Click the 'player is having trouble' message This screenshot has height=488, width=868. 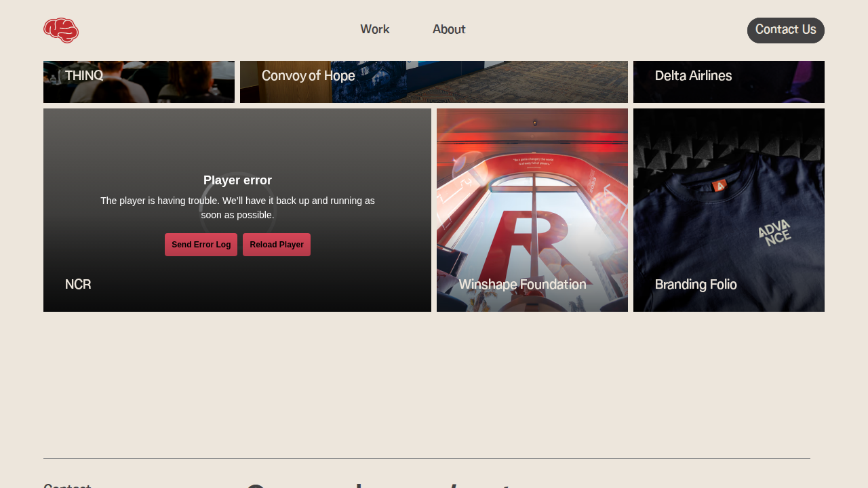237,208
